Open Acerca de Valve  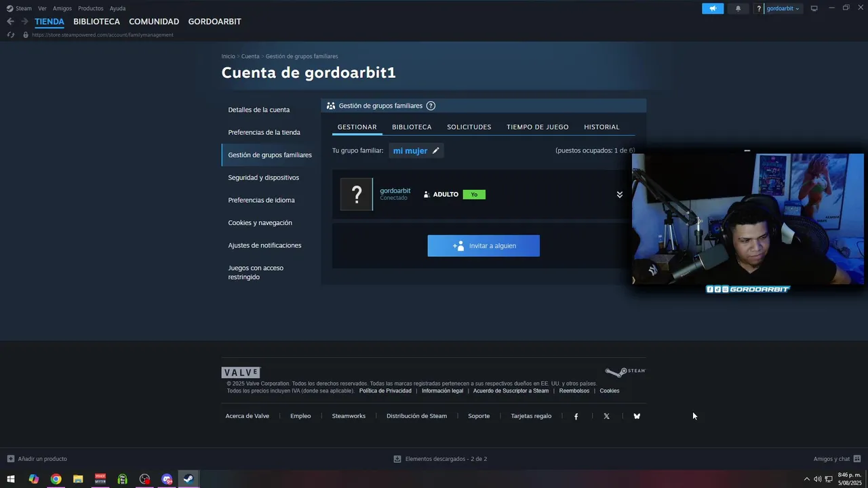(248, 416)
